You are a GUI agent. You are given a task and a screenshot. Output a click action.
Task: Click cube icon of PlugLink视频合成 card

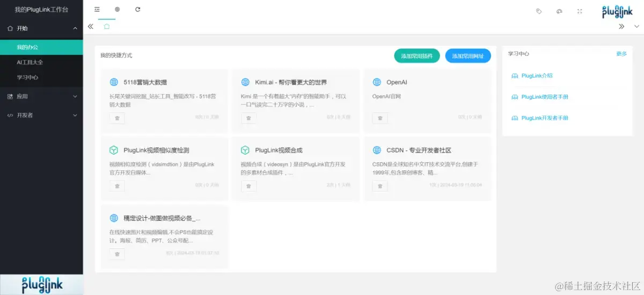245,150
